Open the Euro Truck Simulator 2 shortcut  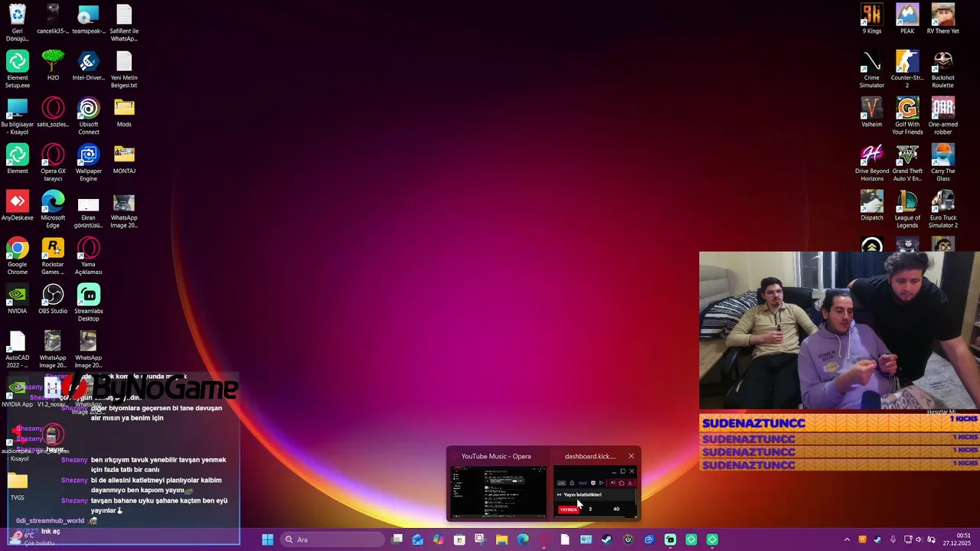pyautogui.click(x=943, y=209)
